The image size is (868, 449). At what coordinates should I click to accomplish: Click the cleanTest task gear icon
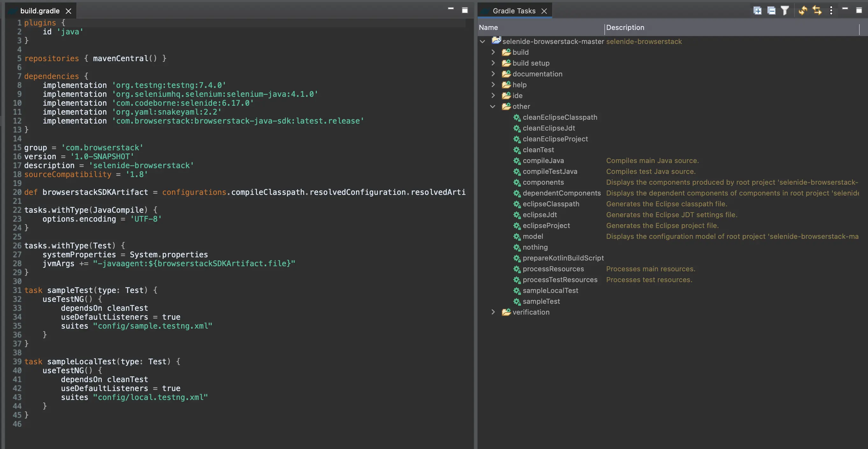516,150
